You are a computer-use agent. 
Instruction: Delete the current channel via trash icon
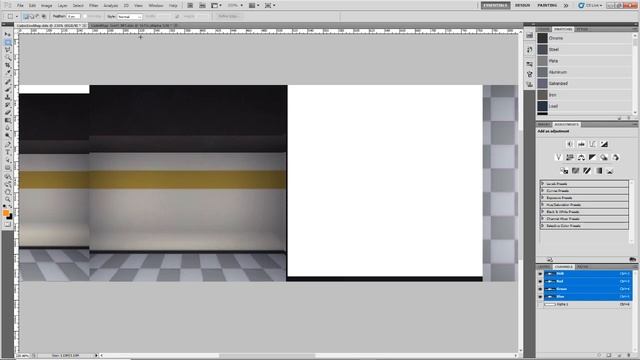point(629,355)
